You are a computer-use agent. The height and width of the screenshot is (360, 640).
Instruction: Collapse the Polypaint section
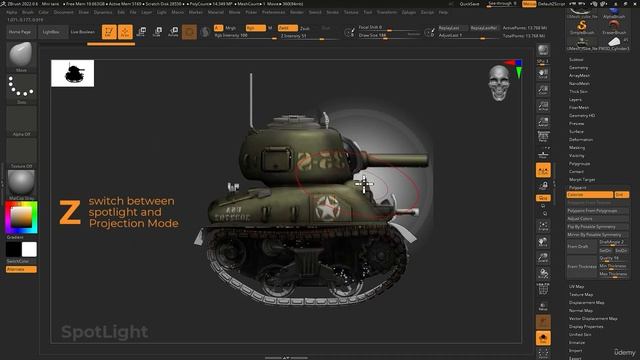pyautogui.click(x=578, y=188)
